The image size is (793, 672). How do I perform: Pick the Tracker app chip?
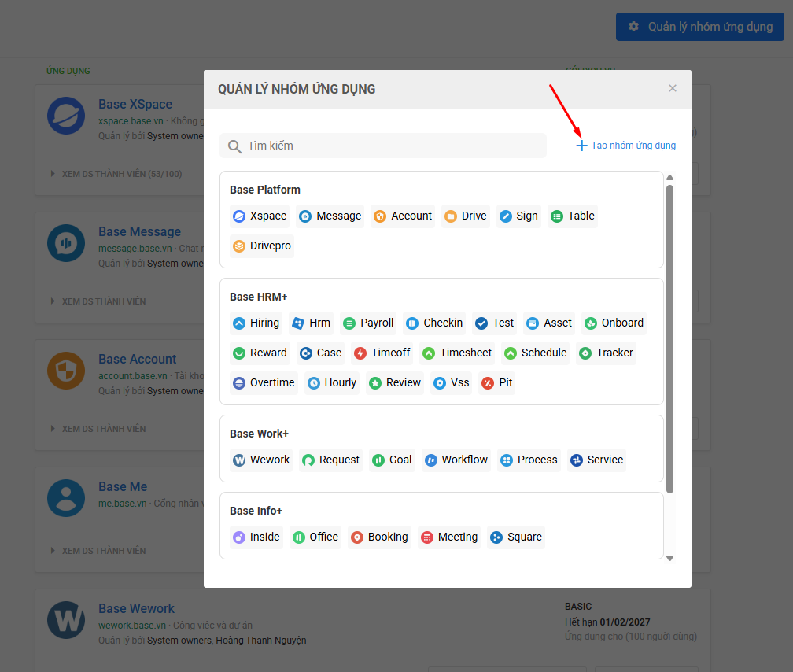pyautogui.click(x=606, y=353)
